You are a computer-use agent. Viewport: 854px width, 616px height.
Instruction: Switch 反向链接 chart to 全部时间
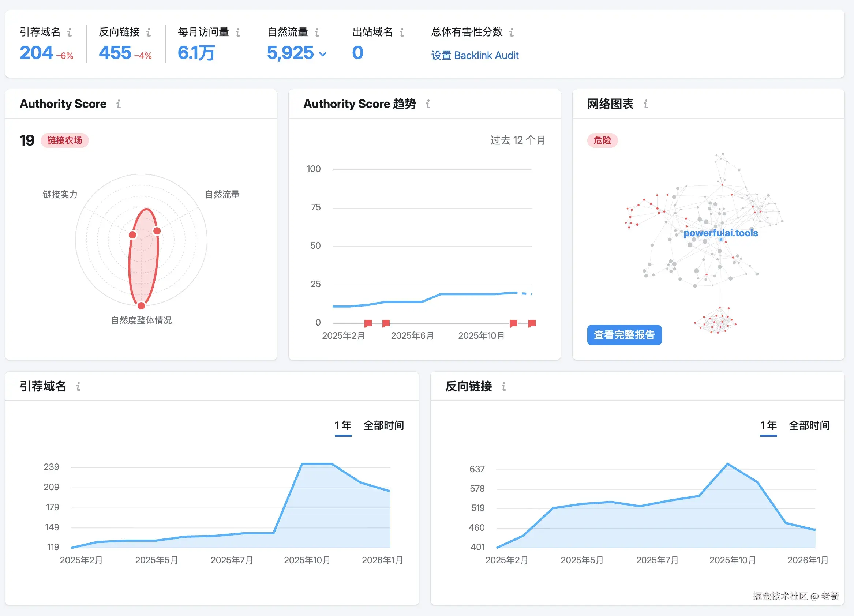809,425
